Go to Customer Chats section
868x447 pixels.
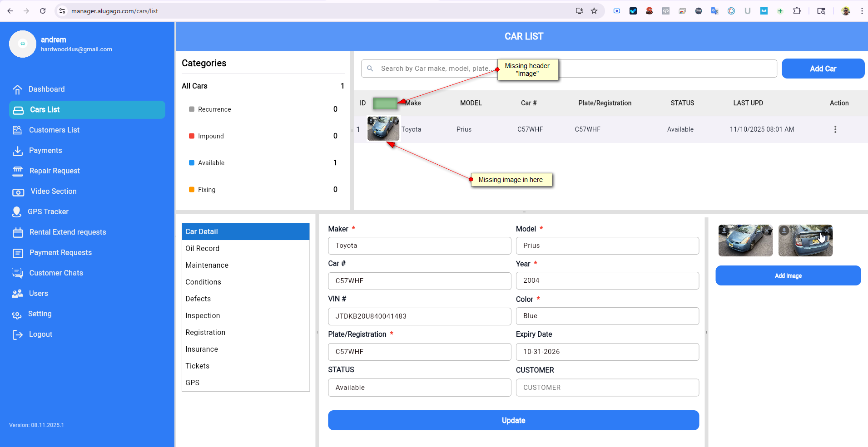[x=56, y=273]
